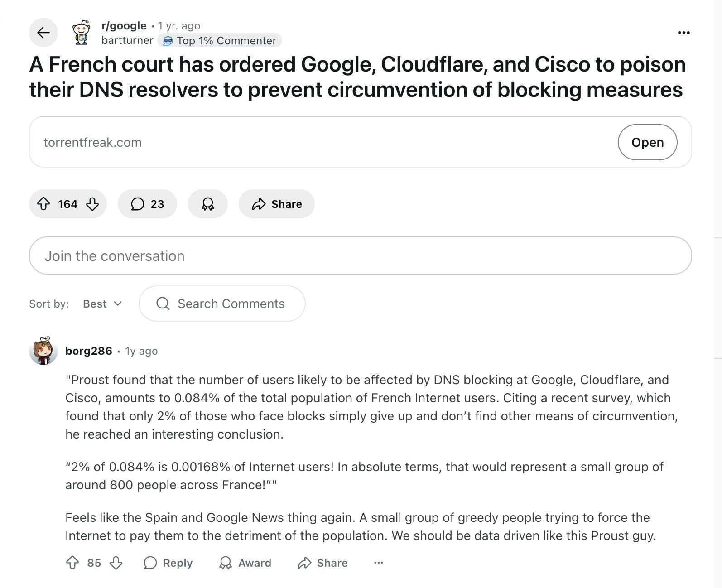This screenshot has width=722, height=588.
Task: Reply to borg286's comment
Action: click(x=168, y=563)
